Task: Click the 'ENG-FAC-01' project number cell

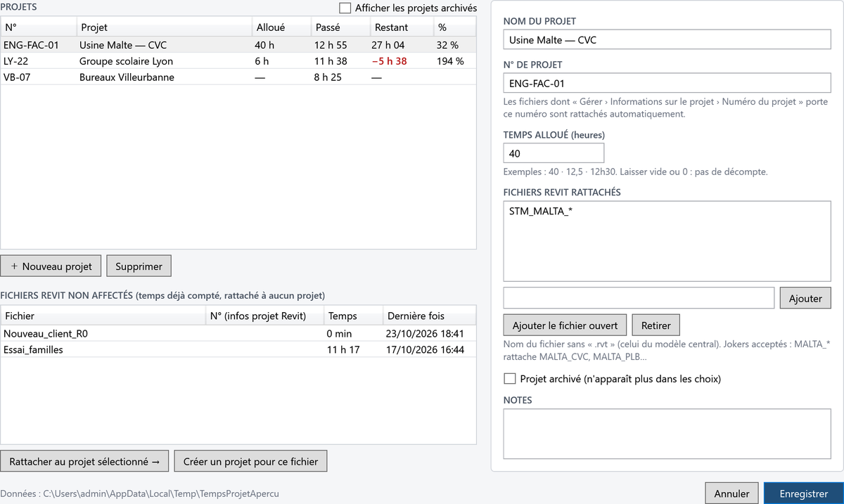Action: point(31,45)
